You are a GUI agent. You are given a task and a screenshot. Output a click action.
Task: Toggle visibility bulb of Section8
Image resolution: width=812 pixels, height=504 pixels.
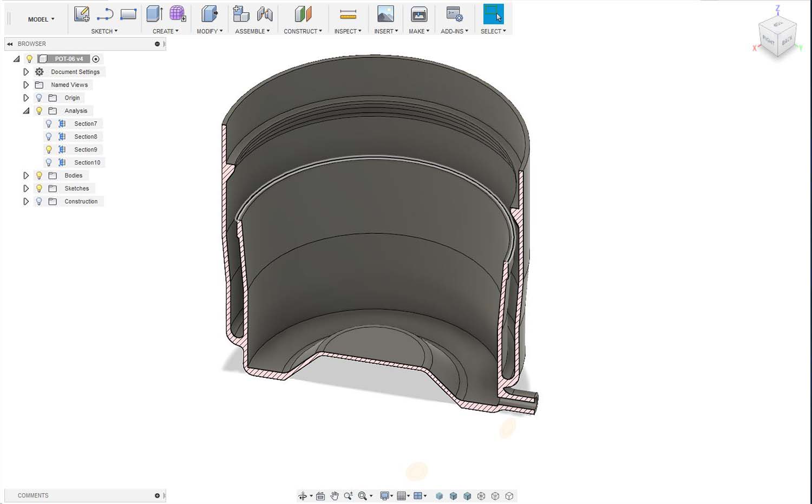[49, 136]
